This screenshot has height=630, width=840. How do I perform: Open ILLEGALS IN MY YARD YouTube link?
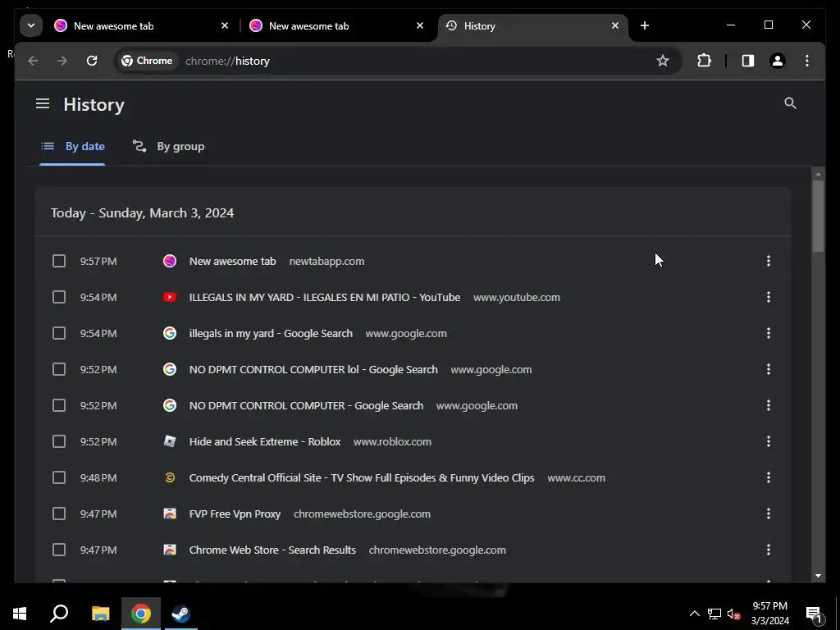[325, 297]
